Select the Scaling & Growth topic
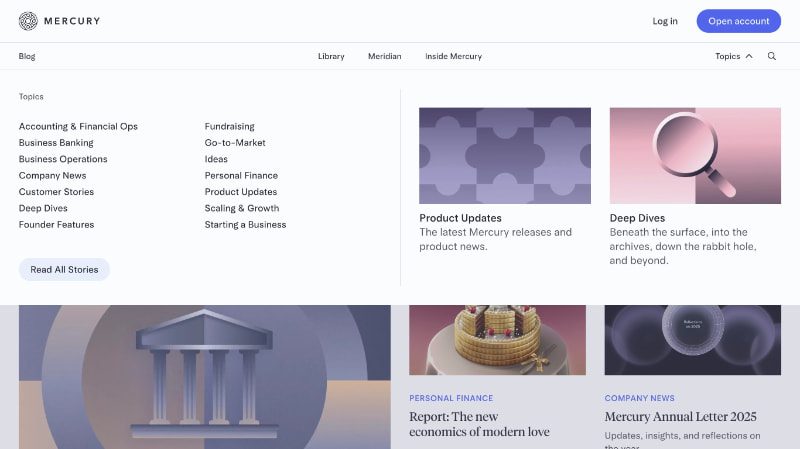The height and width of the screenshot is (449, 800). [x=242, y=208]
